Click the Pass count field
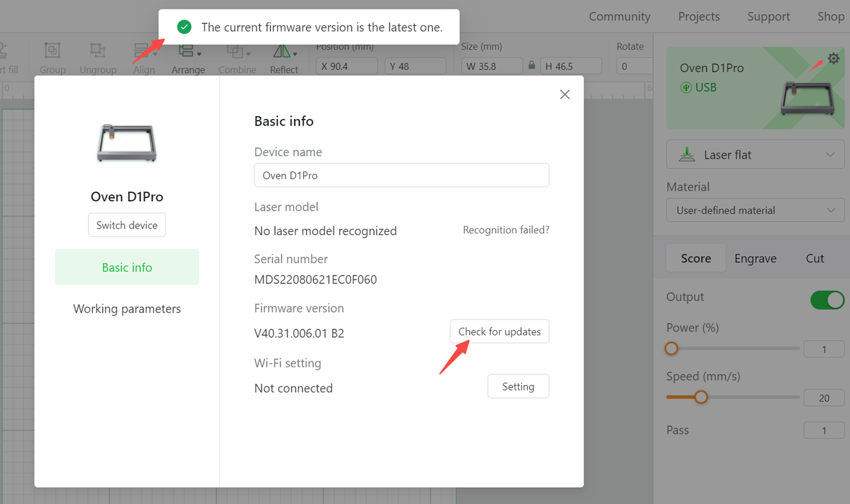Screen dimensions: 850x504 [x=824, y=430]
